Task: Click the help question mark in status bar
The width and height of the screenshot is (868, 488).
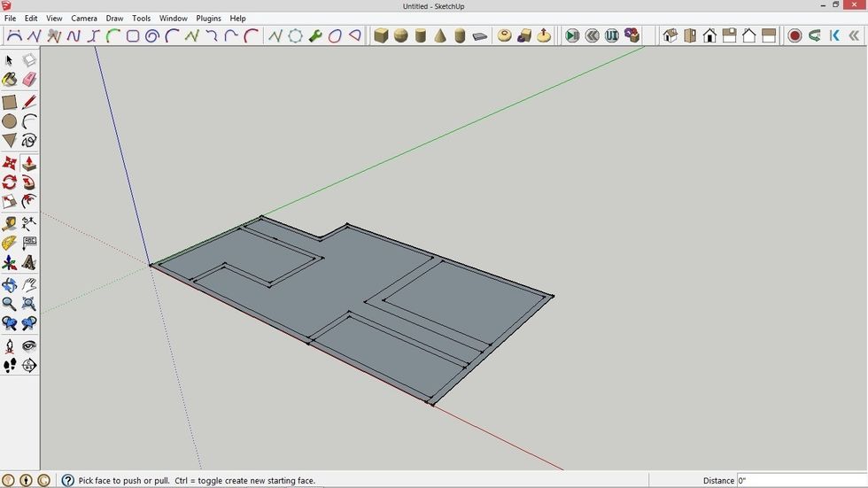Action: [x=67, y=480]
